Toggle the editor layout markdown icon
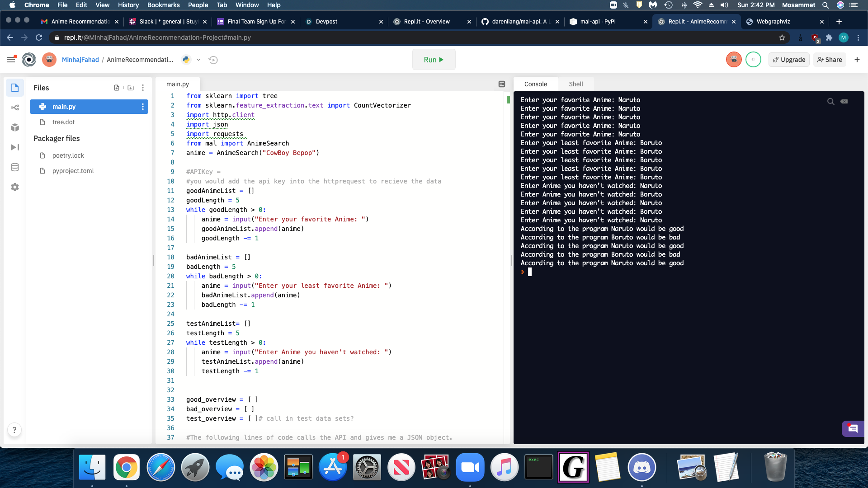Screen dimensions: 868x488 click(x=502, y=84)
